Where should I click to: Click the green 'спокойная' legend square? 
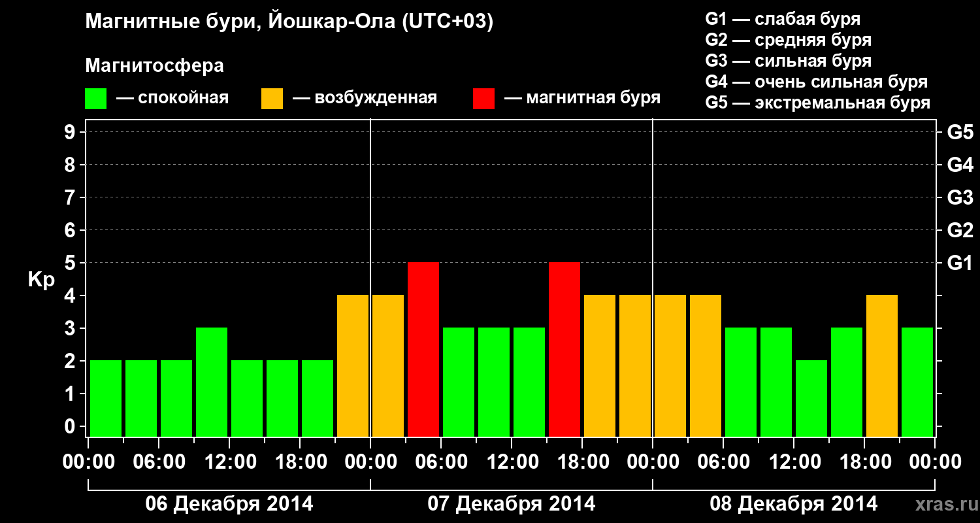pyautogui.click(x=96, y=99)
